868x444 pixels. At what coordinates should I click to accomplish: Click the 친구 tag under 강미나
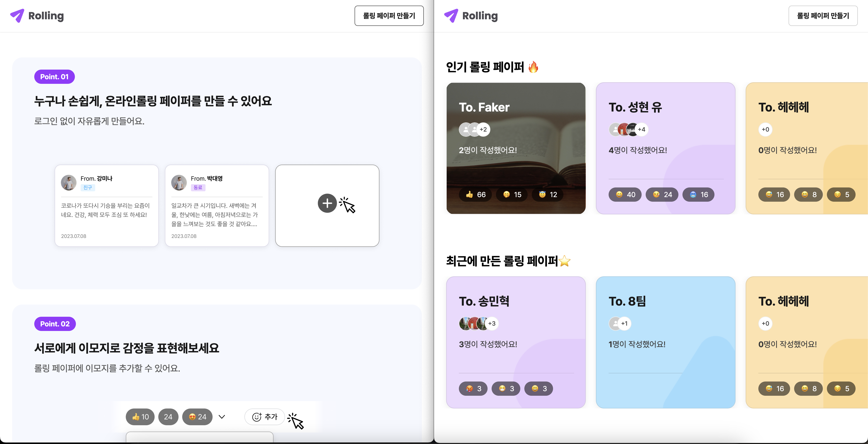pyautogui.click(x=88, y=187)
